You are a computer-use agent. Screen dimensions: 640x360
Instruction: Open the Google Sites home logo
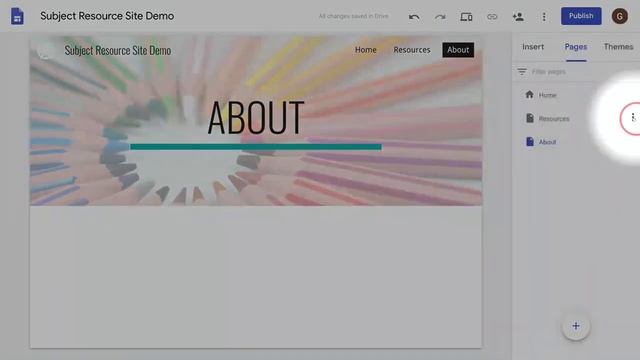pyautogui.click(x=17, y=16)
